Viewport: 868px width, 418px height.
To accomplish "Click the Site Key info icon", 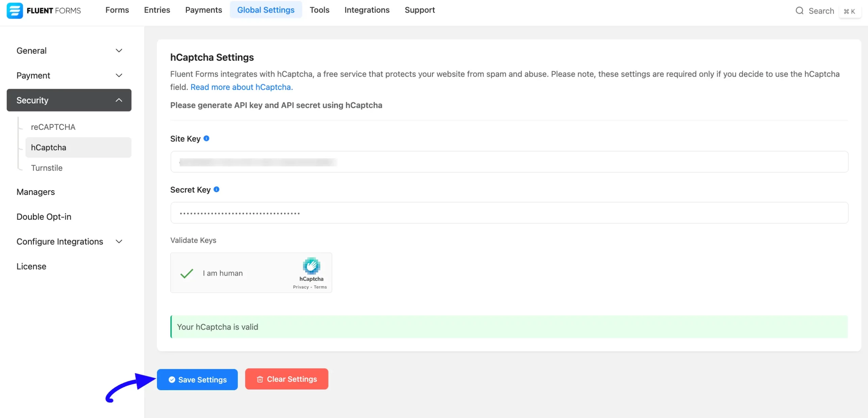I will pyautogui.click(x=206, y=138).
